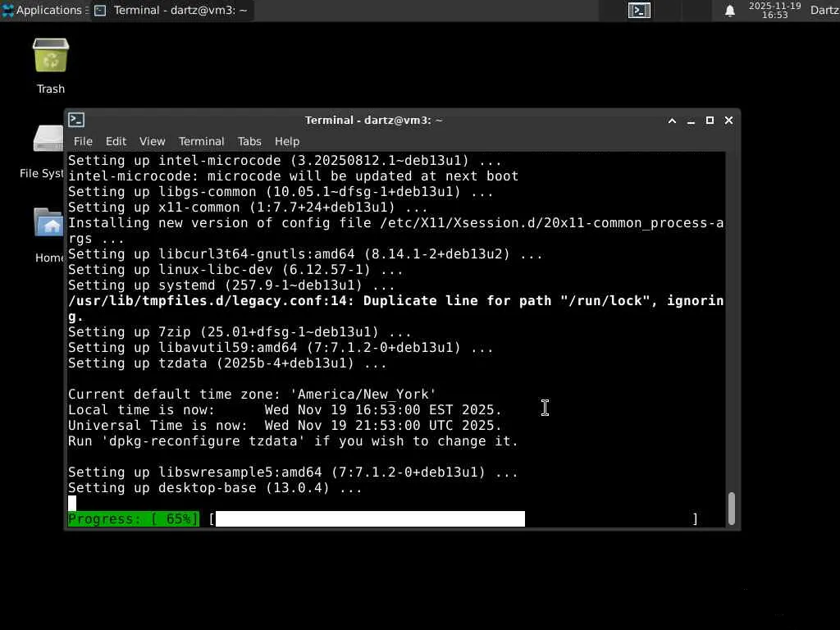The height and width of the screenshot is (630, 840).
Task: Click the 'America/New_York' time zone text
Action: [x=363, y=395]
